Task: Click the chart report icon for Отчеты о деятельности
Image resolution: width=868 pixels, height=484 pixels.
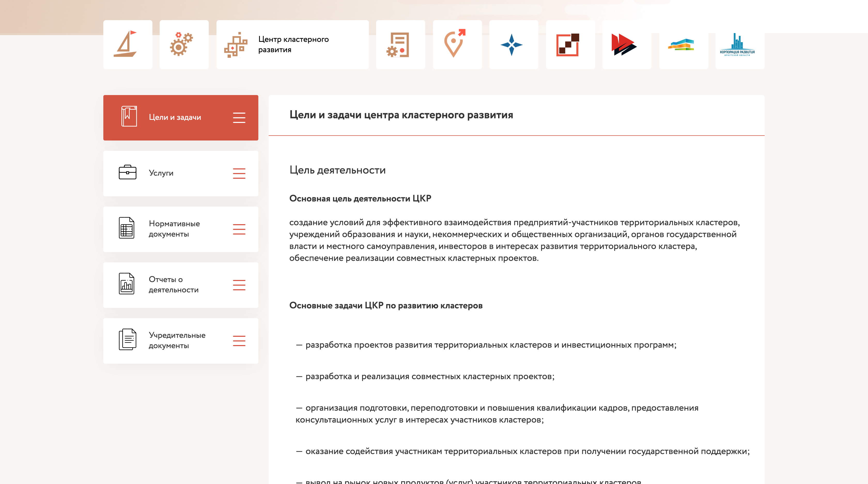Action: tap(127, 284)
